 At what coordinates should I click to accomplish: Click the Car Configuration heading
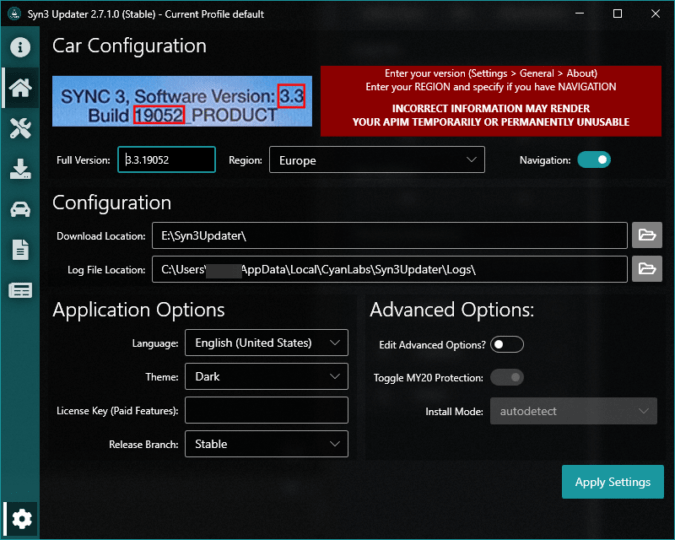point(129,46)
